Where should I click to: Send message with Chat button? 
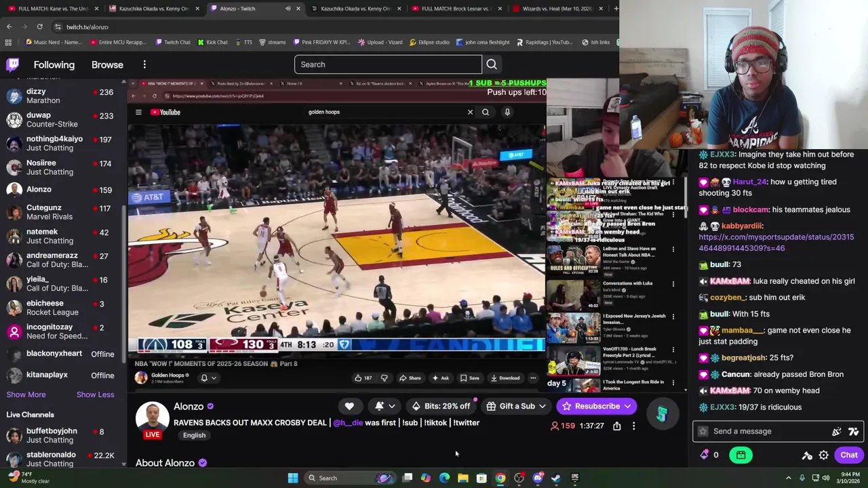point(849,455)
